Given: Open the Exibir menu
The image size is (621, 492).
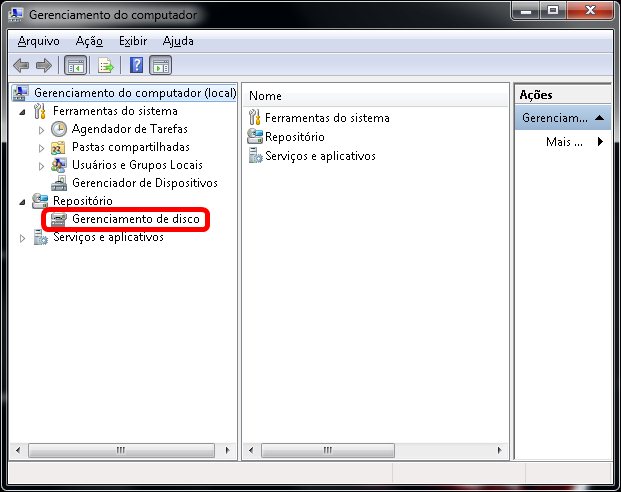Looking at the screenshot, I should tap(133, 41).
